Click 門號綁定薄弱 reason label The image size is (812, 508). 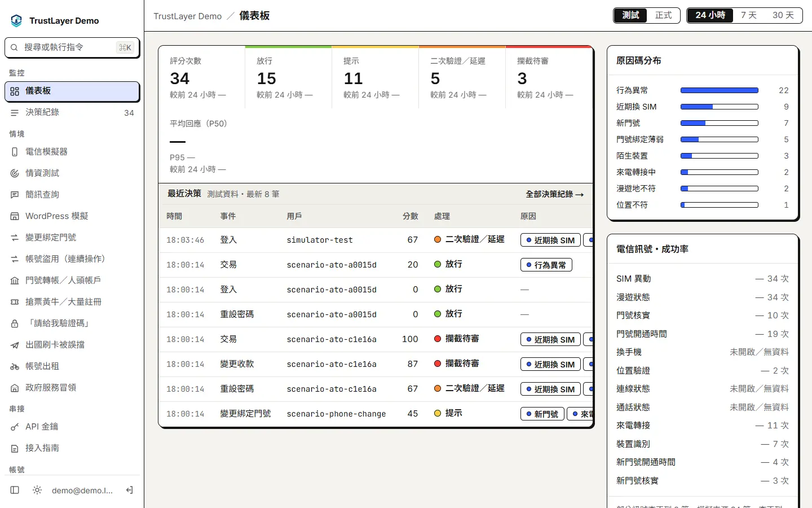(x=640, y=139)
